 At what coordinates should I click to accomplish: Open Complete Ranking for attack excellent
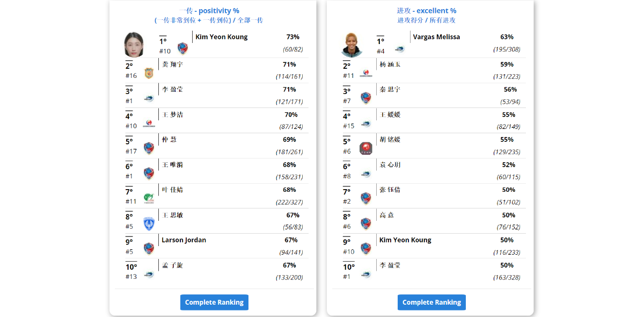pyautogui.click(x=431, y=302)
